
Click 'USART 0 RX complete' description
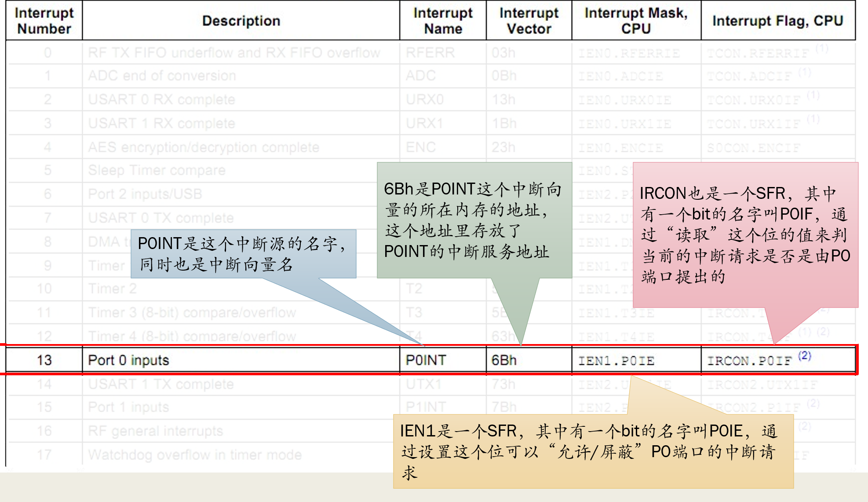161,99
